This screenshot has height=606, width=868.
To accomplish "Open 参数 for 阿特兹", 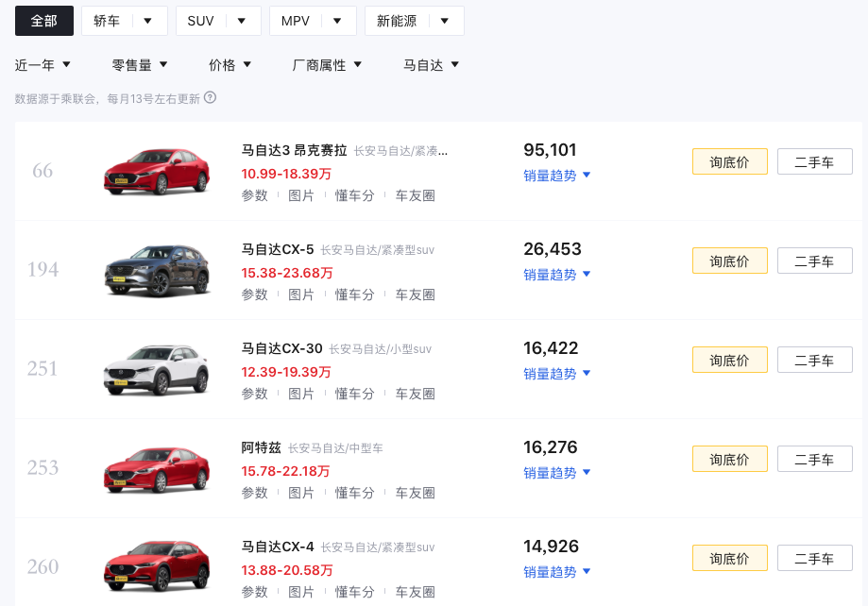I will click(255, 493).
